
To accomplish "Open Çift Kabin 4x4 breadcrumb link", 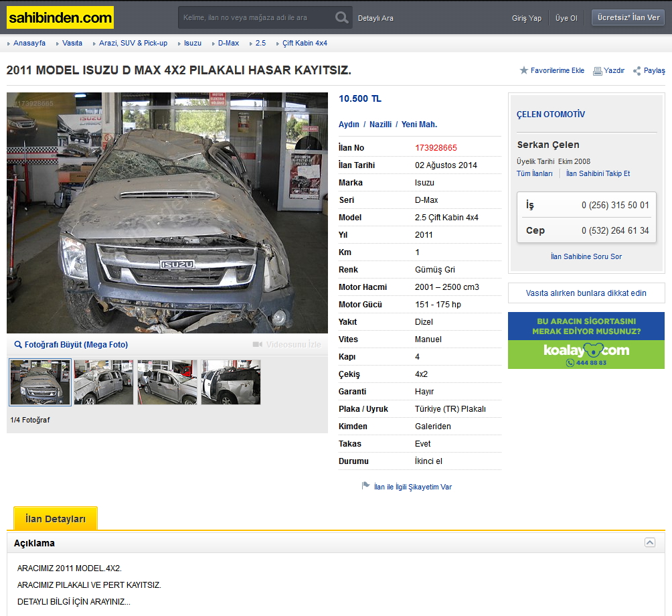I will pos(305,43).
